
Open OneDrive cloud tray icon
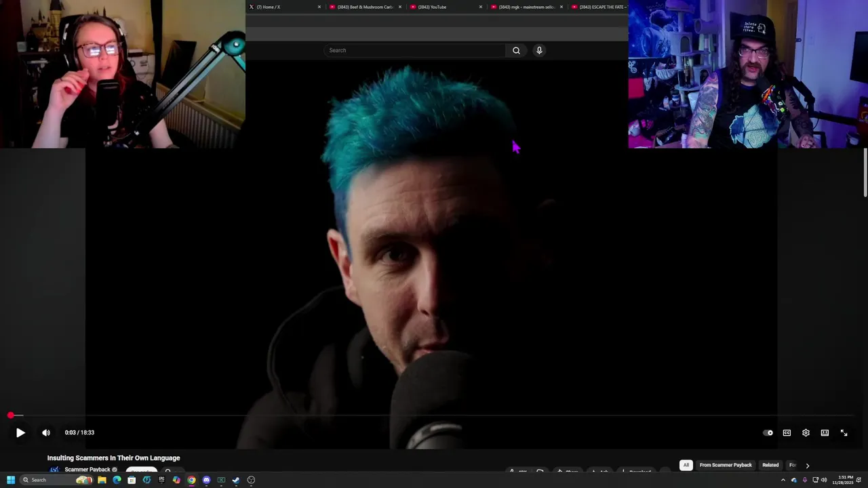(794, 480)
